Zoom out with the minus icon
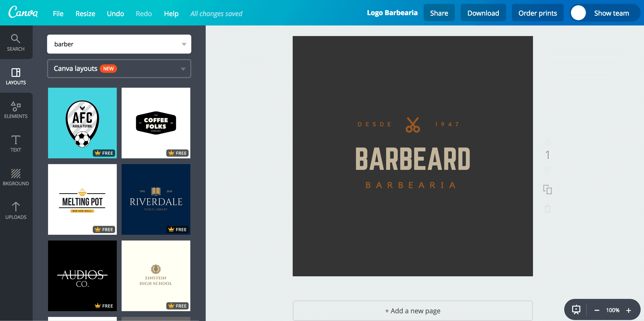Viewport: 644px width, 321px height. [x=597, y=310]
